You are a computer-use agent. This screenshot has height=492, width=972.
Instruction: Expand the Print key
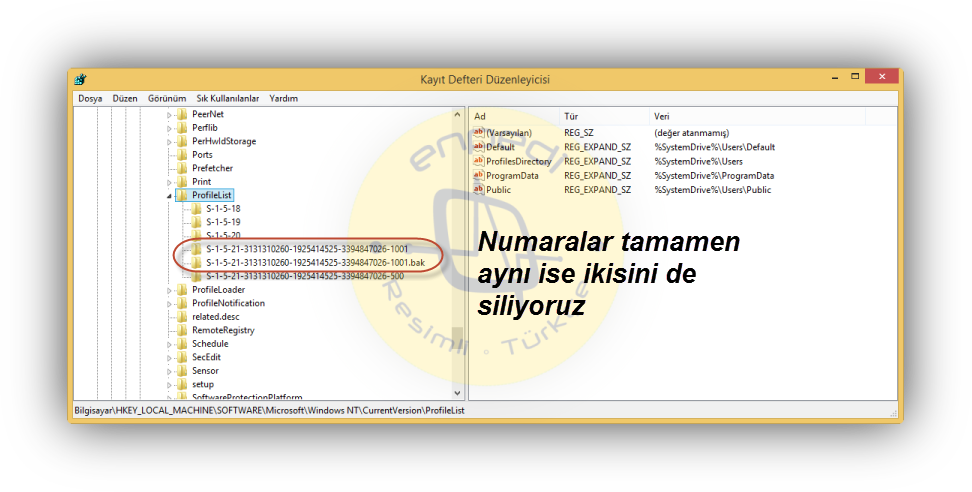(169, 182)
